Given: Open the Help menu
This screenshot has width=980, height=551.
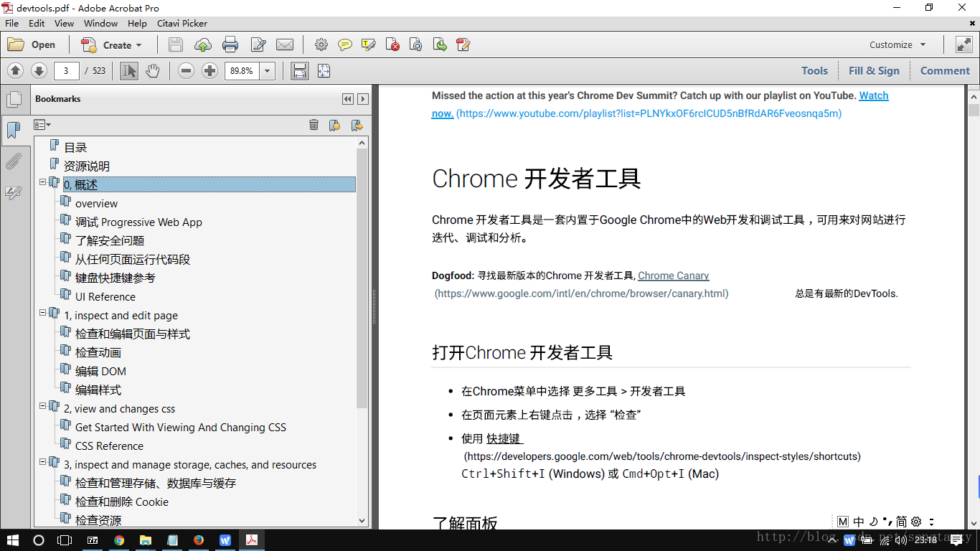Looking at the screenshot, I should 137,23.
